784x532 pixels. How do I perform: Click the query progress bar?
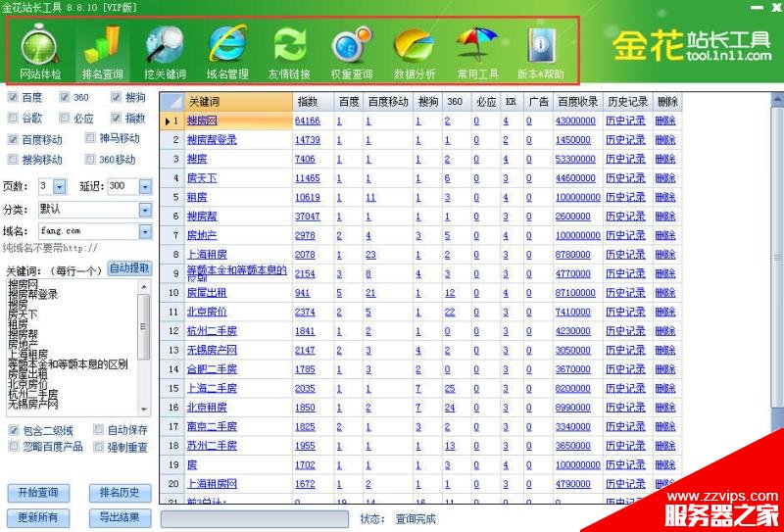click(255, 519)
